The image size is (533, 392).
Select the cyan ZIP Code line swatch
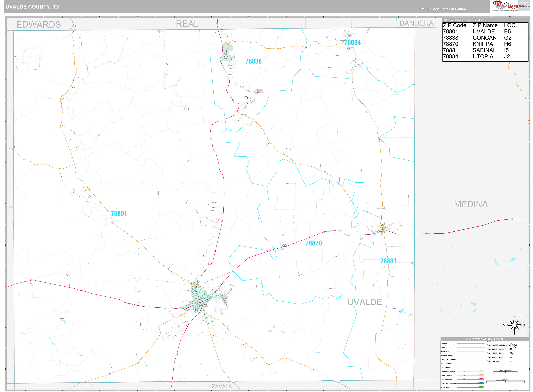tap(471, 351)
